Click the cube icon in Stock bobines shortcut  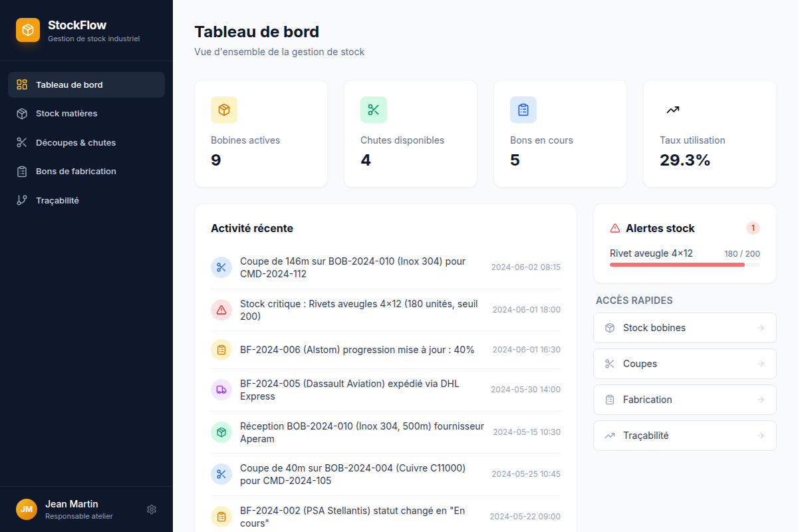610,328
